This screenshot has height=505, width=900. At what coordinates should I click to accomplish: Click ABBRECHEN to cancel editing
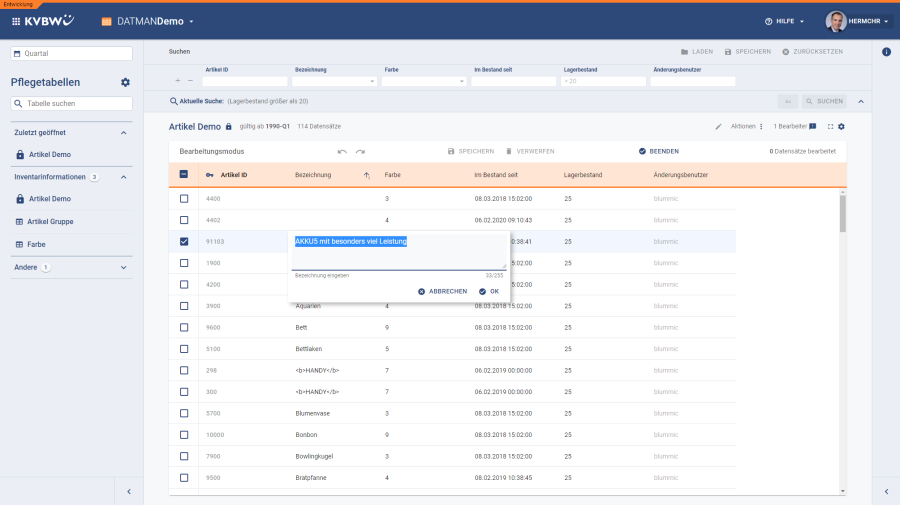click(442, 291)
